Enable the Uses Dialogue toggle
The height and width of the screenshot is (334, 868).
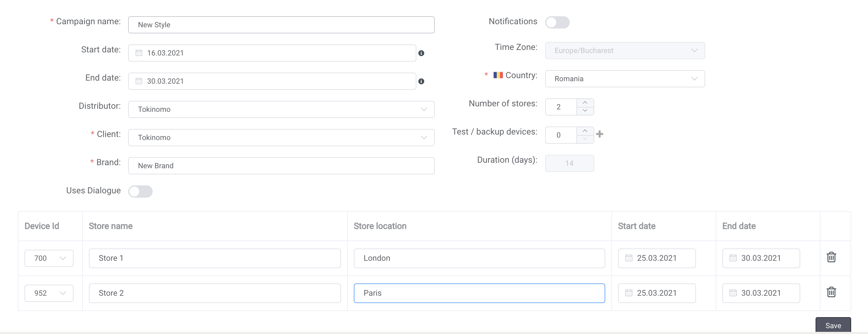(140, 191)
